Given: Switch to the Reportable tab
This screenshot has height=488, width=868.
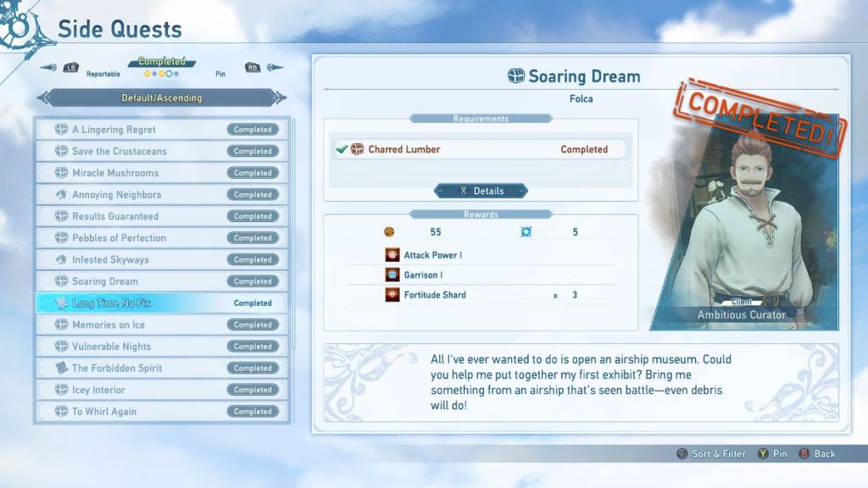Looking at the screenshot, I should click(x=103, y=75).
